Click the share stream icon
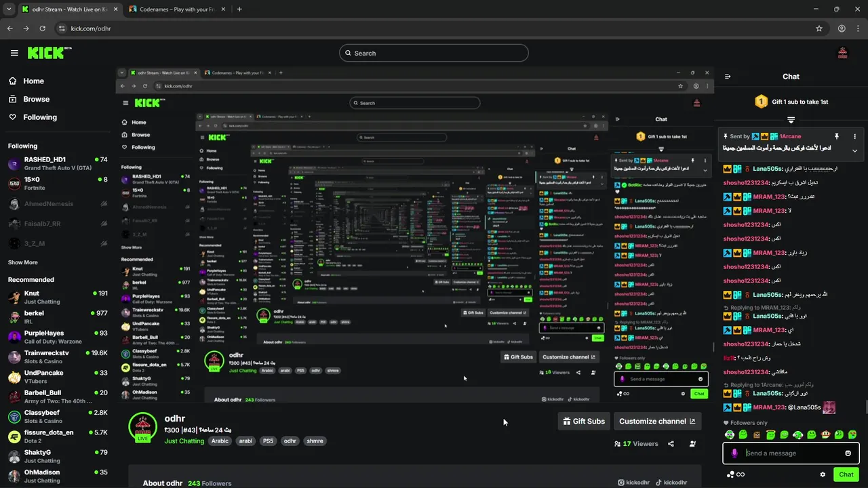 (x=671, y=444)
